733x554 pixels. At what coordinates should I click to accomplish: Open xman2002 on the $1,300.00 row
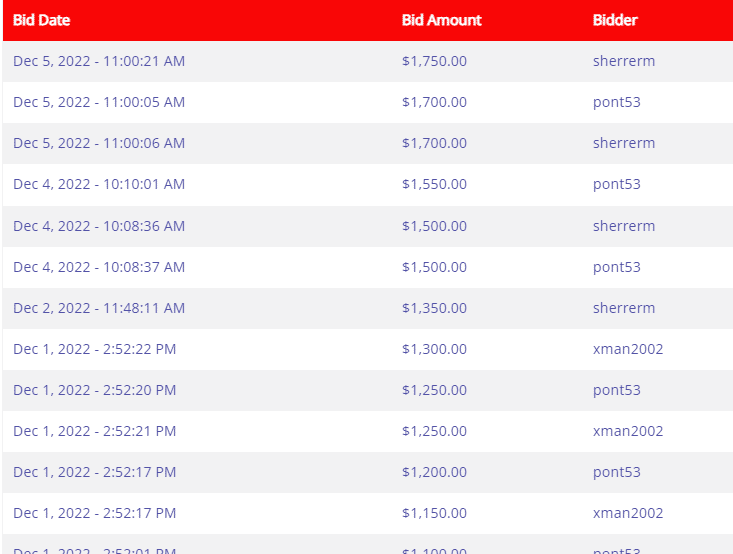(628, 349)
